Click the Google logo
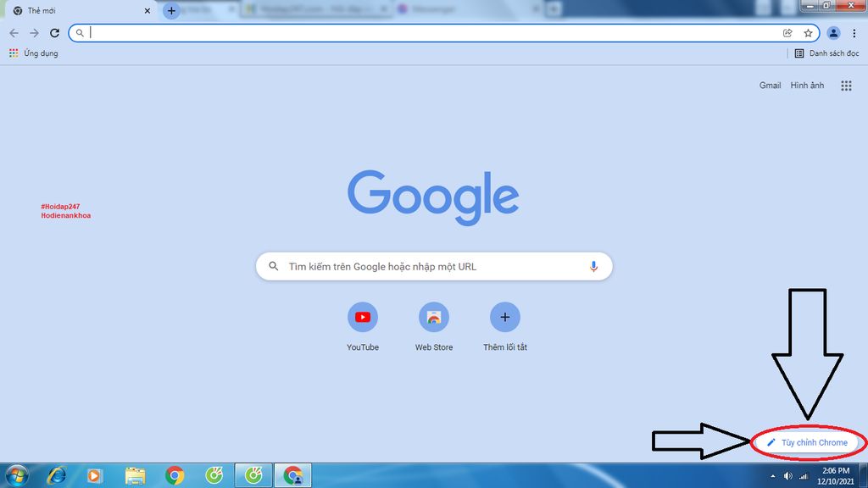The width and height of the screenshot is (868, 488). click(x=433, y=197)
